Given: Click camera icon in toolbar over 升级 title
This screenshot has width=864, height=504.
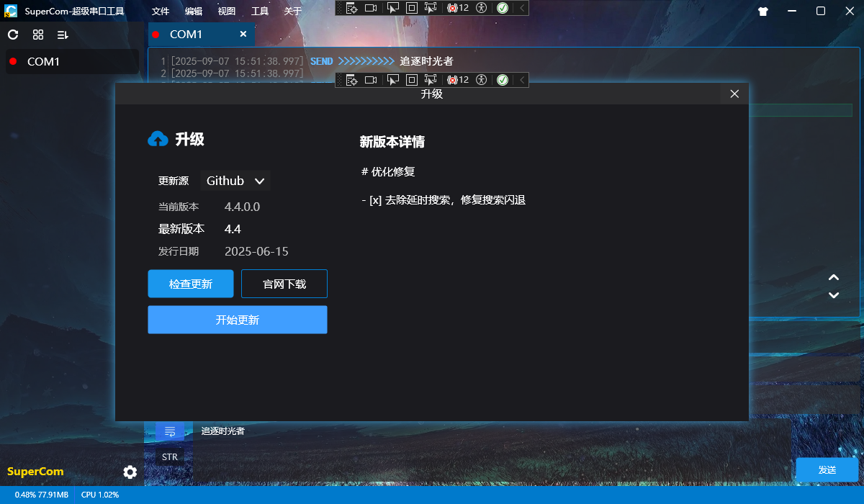Looking at the screenshot, I should [371, 80].
